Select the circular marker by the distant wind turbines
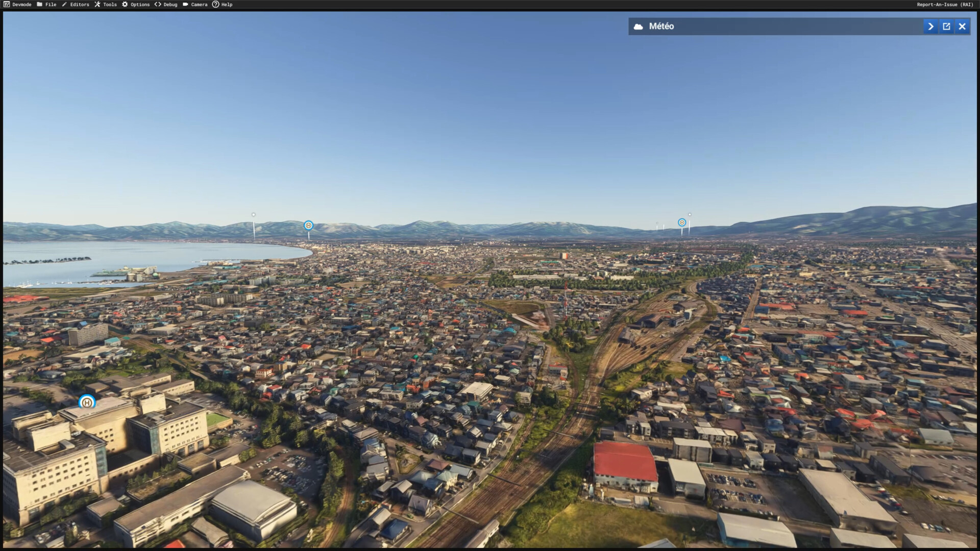This screenshot has width=980, height=551. tap(682, 222)
